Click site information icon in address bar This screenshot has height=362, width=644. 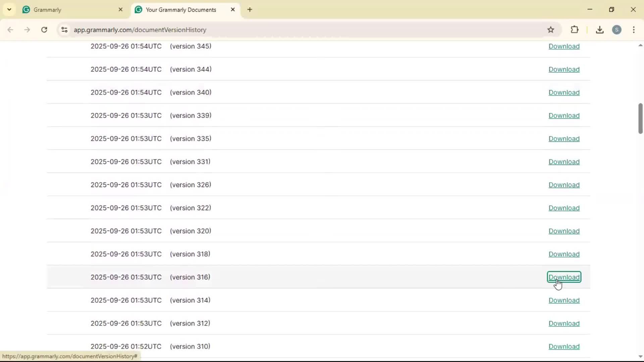(64, 30)
